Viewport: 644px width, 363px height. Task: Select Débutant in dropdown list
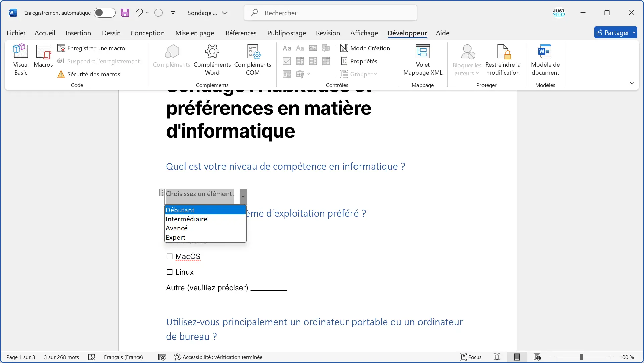click(205, 210)
